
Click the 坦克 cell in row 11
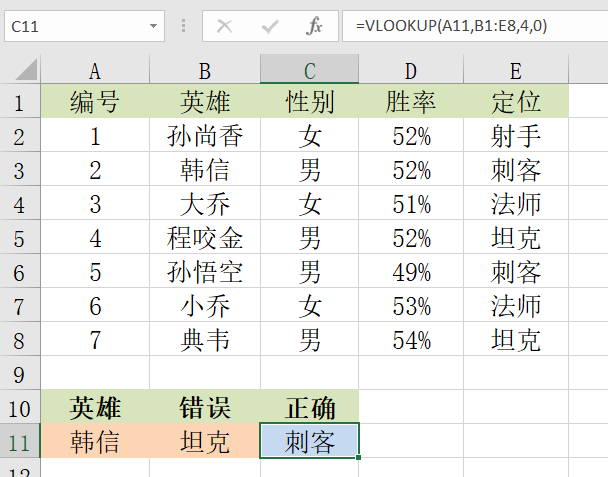click(205, 441)
